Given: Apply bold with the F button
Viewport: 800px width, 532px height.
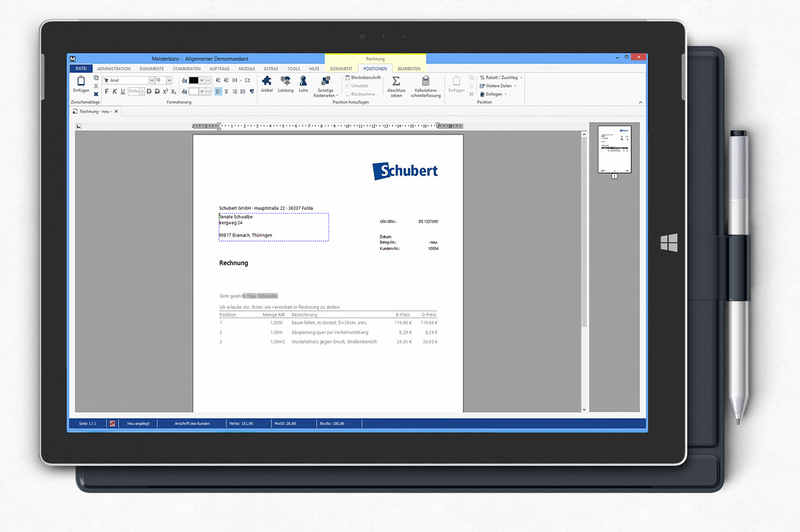Looking at the screenshot, I should click(107, 92).
